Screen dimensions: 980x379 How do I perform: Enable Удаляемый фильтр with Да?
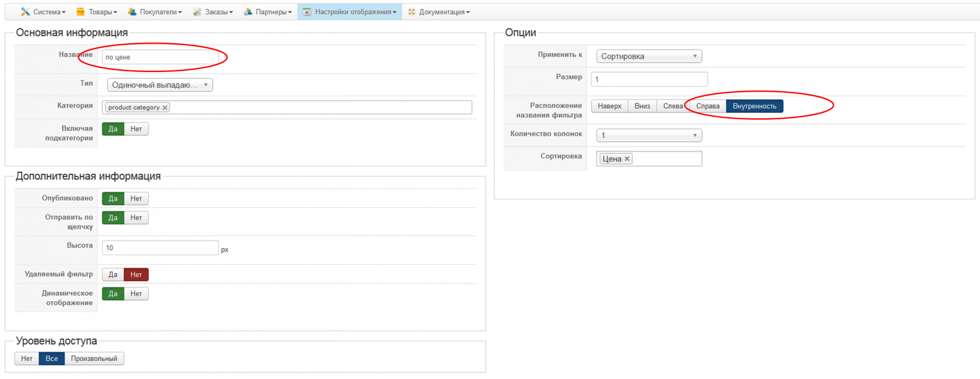click(x=113, y=275)
